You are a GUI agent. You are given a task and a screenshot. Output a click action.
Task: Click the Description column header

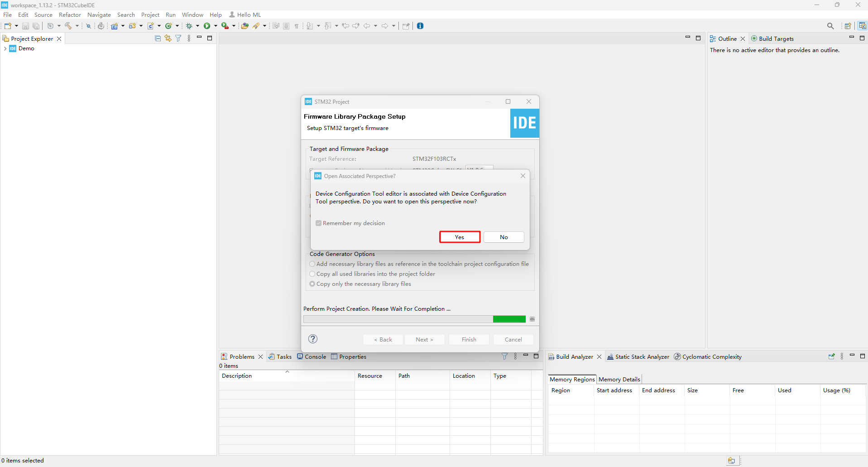[287, 376]
